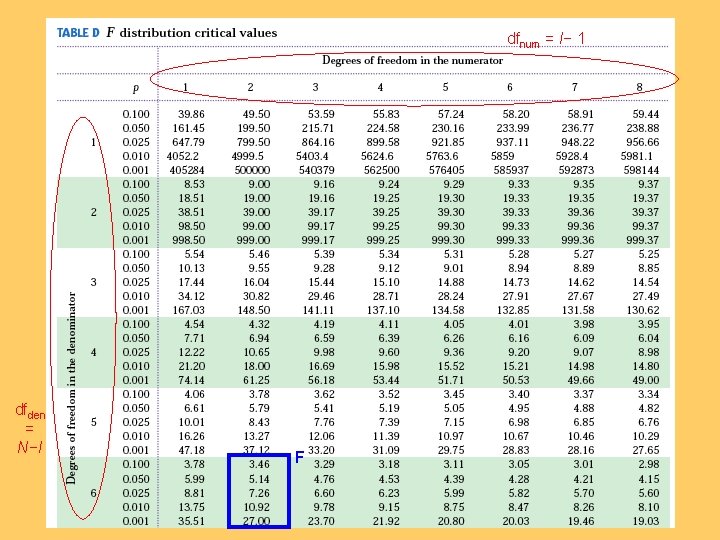The height and width of the screenshot is (540, 720).
Task: Select denominator row label 2
Action: pyautogui.click(x=94, y=212)
